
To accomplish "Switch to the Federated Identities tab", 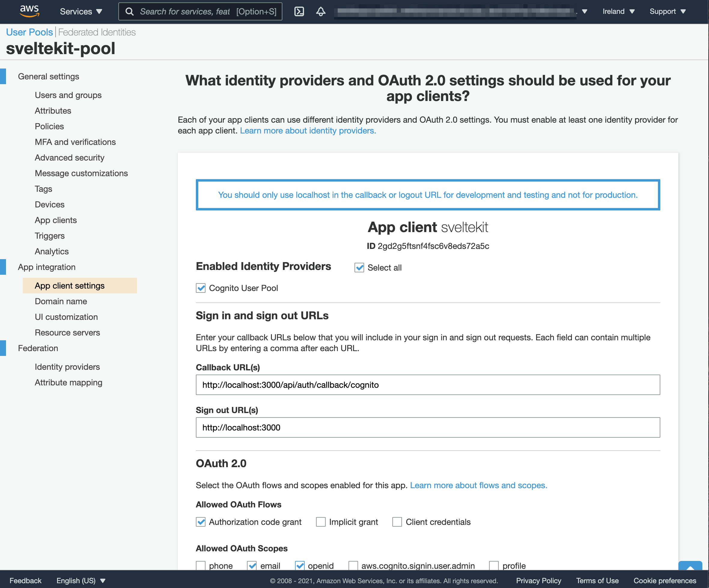I will pyautogui.click(x=96, y=32).
